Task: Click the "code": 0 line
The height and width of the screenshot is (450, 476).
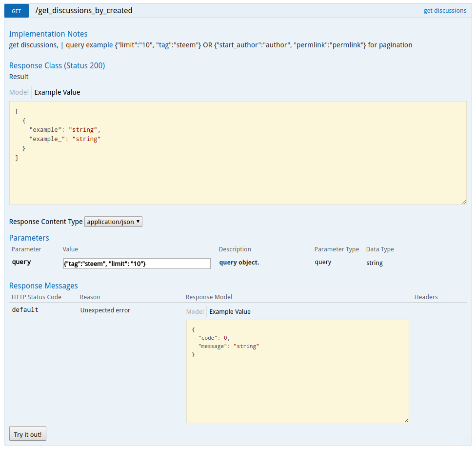Action: coord(214,338)
